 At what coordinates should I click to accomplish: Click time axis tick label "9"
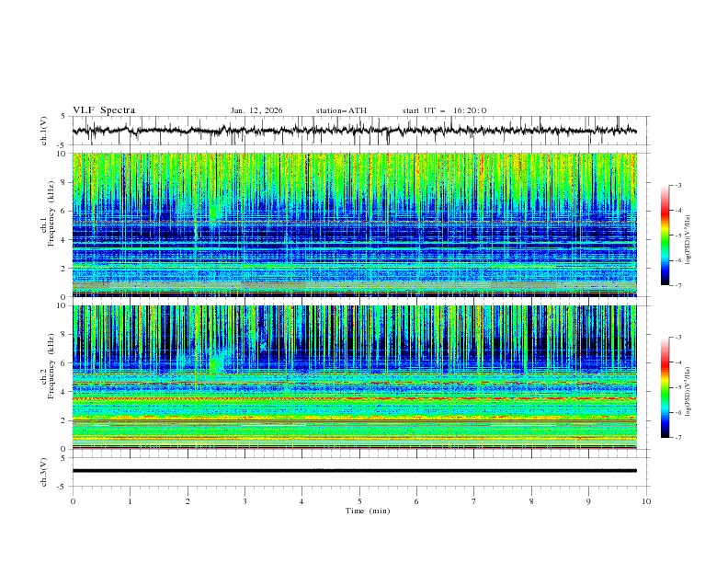[588, 501]
